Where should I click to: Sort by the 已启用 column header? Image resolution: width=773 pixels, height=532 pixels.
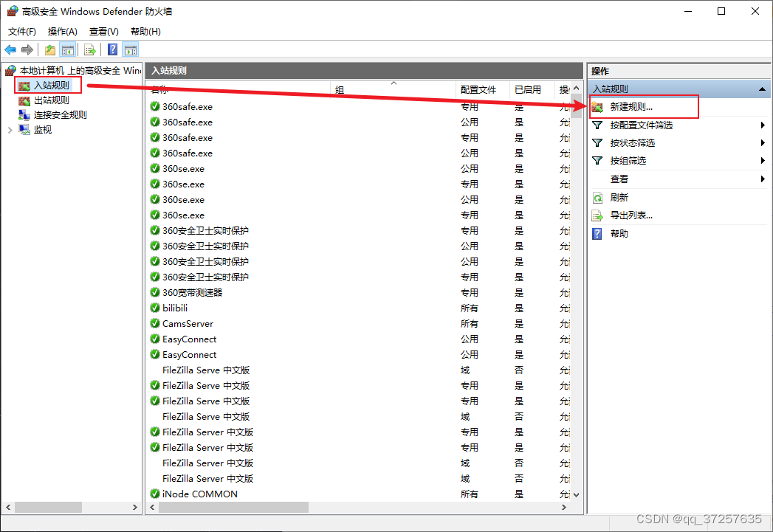click(x=532, y=90)
